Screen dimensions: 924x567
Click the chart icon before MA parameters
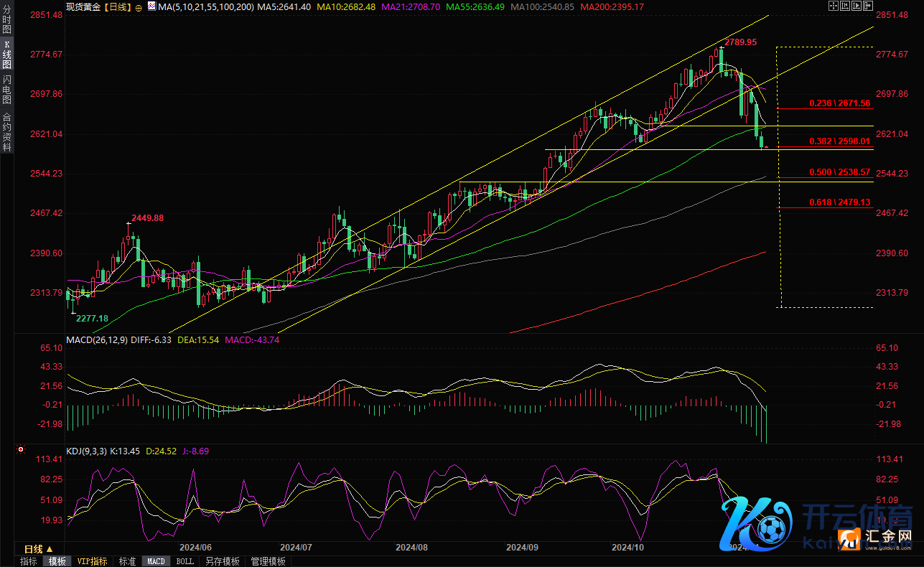tap(151, 6)
